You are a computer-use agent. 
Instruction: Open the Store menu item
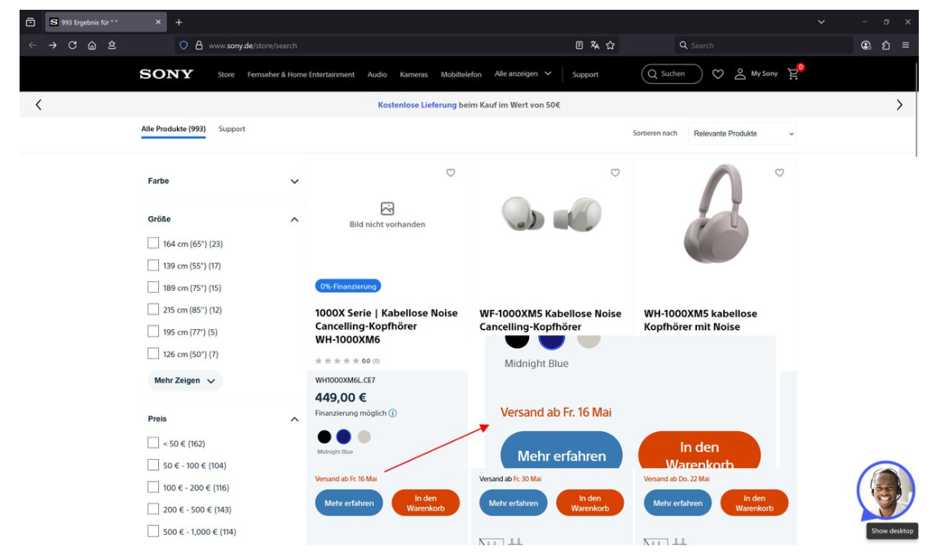click(226, 75)
